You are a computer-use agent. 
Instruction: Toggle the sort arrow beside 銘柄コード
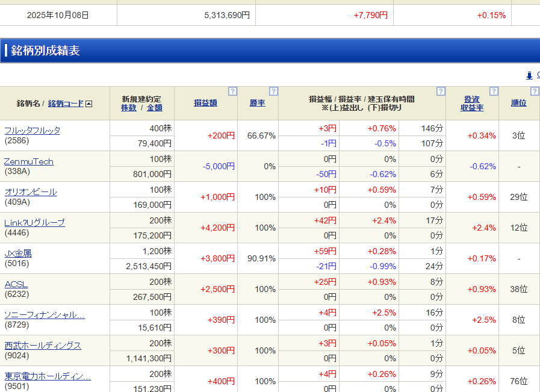click(x=89, y=104)
